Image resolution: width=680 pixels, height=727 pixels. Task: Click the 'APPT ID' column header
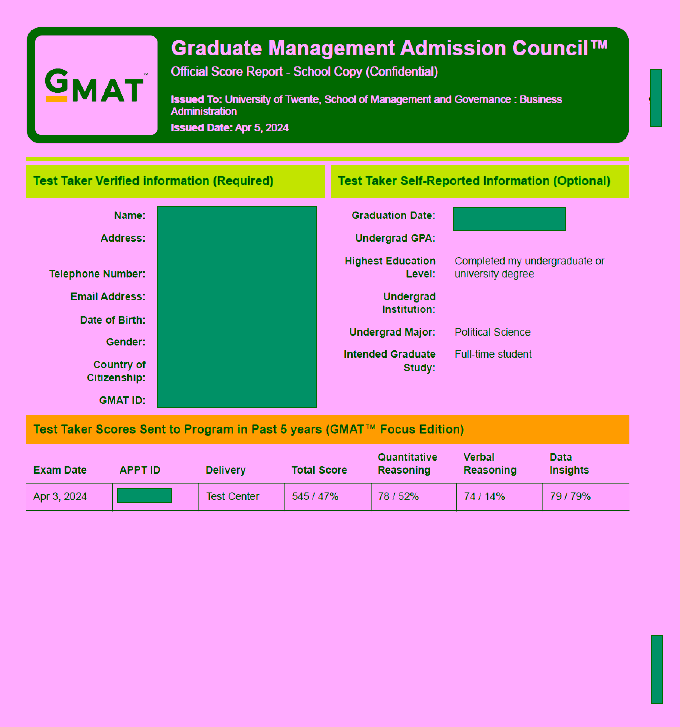pos(140,470)
